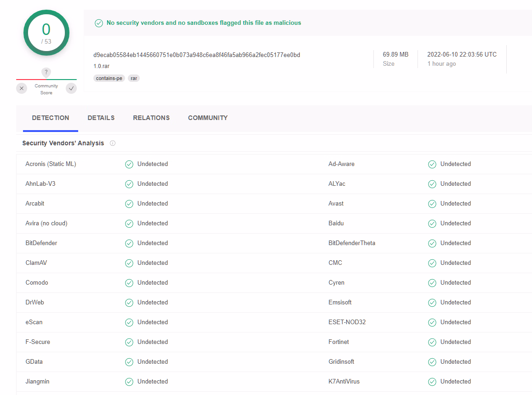Switch to the DETAILS tab

coord(101,118)
